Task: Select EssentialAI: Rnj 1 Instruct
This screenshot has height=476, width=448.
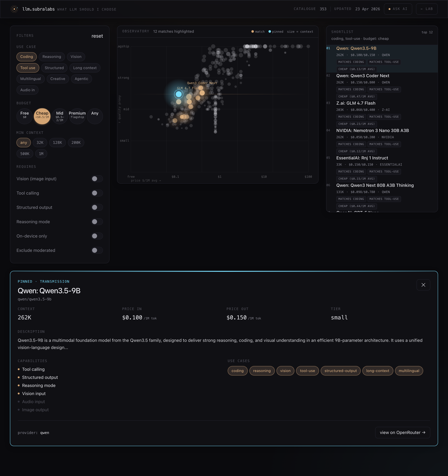Action: click(x=382, y=168)
